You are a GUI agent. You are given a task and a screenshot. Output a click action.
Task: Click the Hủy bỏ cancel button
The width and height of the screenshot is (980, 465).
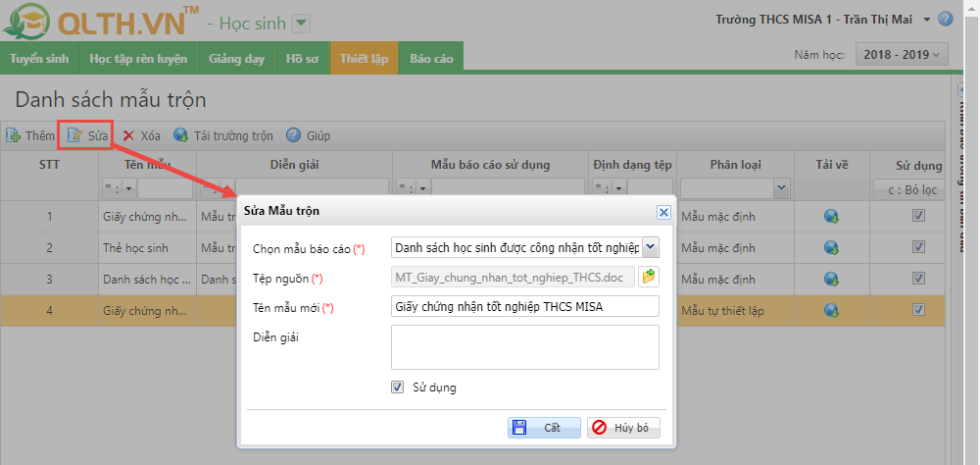pyautogui.click(x=623, y=428)
